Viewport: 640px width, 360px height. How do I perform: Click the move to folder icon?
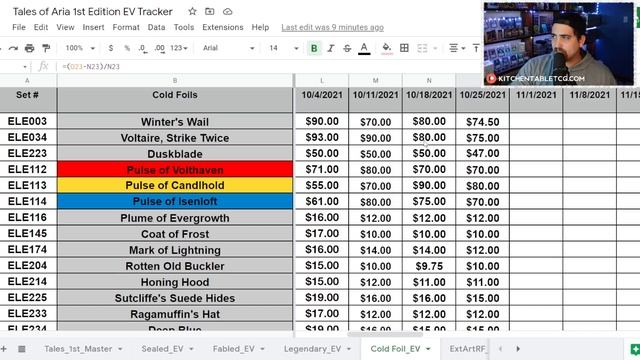click(x=209, y=11)
